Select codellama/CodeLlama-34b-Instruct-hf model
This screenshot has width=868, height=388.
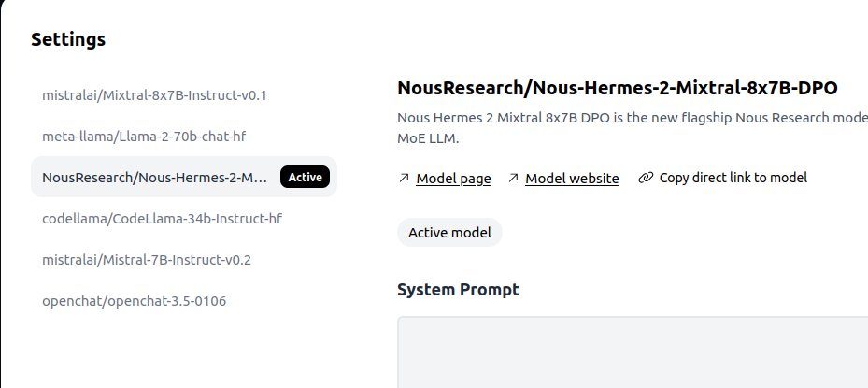click(184, 219)
